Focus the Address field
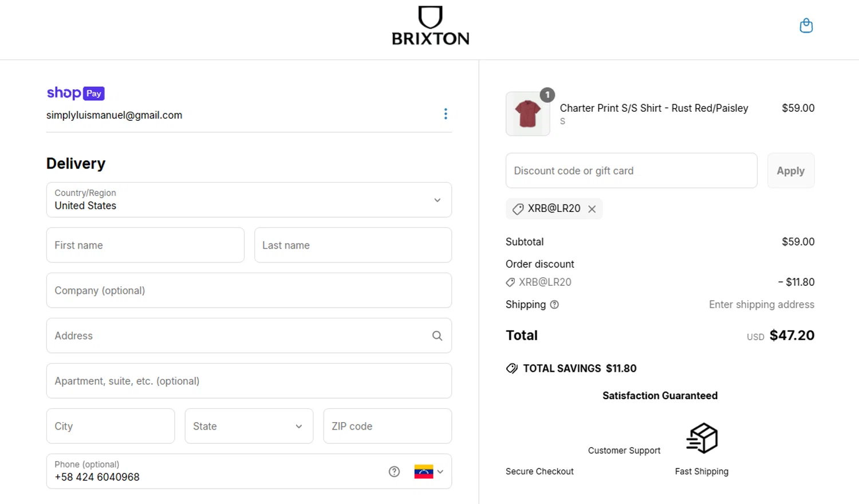Image resolution: width=859 pixels, height=504 pixels. tap(249, 336)
